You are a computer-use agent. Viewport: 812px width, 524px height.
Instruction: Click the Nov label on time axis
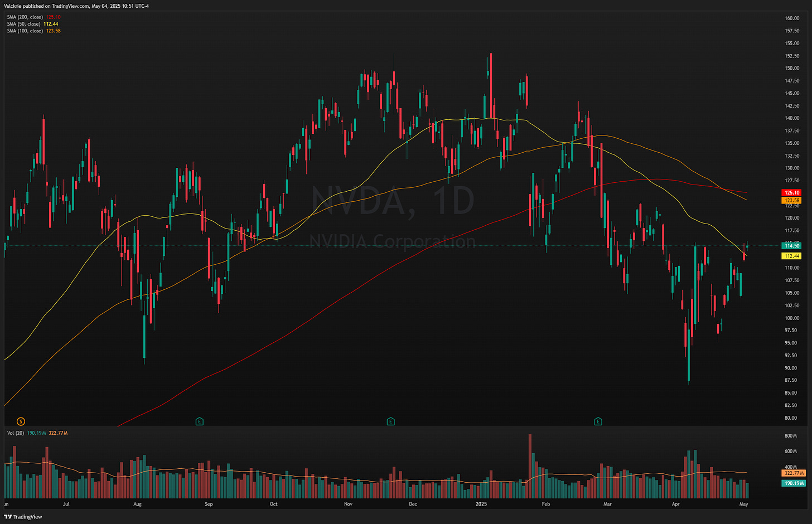coord(348,504)
